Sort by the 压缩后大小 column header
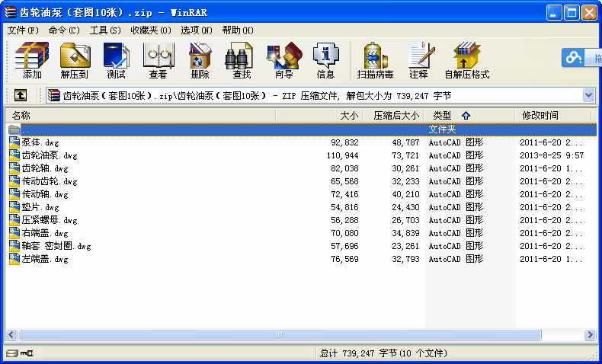The width and height of the screenshot is (602, 364). coord(393,116)
